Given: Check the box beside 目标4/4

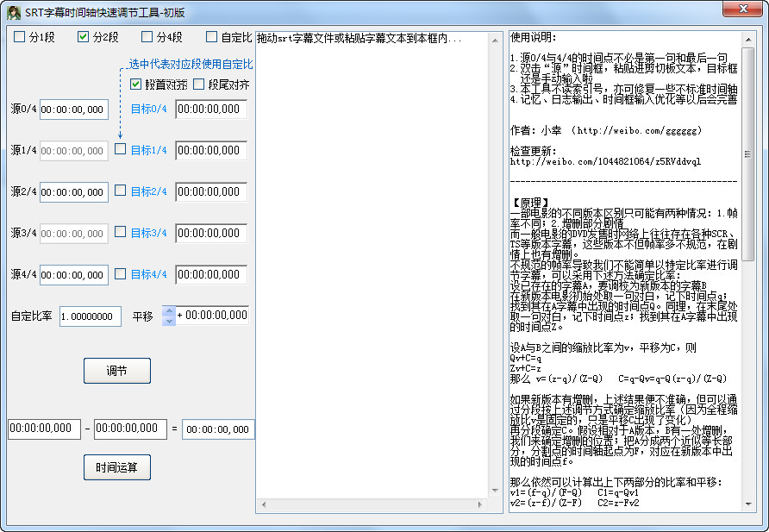Looking at the screenshot, I should (120, 273).
